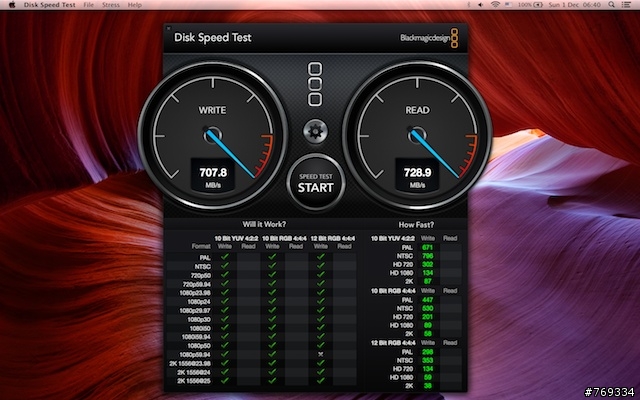640x400 pixels.
Task: Click the "How Fast?" heading
Action: point(416,224)
